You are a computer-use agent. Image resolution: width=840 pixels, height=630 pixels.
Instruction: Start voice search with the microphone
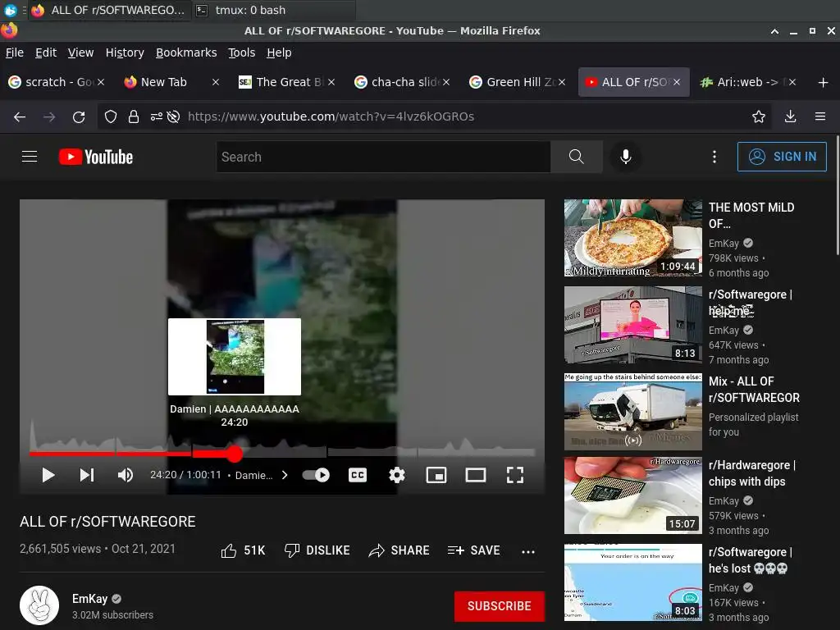coord(625,157)
